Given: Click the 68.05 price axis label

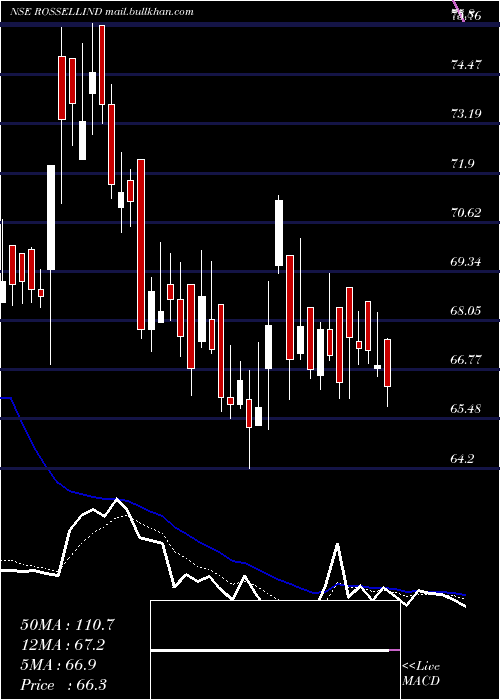Looking at the screenshot, I should (x=466, y=311).
